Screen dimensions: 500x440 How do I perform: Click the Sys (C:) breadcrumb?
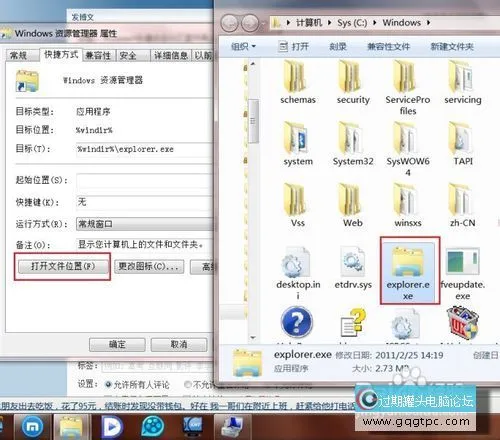point(352,23)
